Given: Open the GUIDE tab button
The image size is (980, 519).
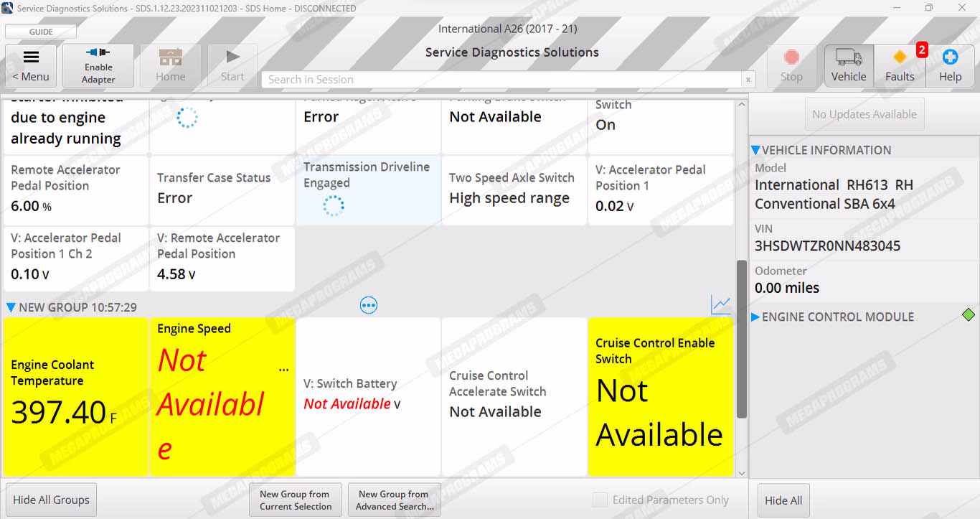Looking at the screenshot, I should [41, 32].
